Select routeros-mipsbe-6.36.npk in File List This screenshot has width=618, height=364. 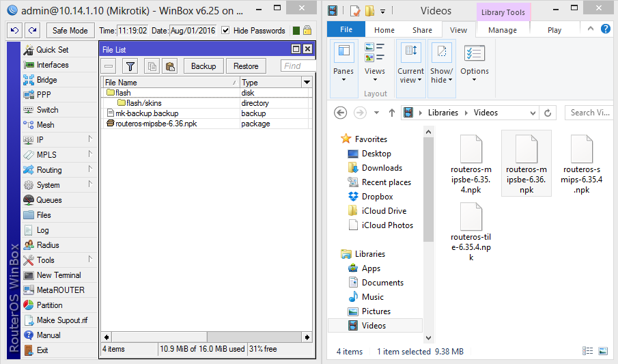[206, 124]
